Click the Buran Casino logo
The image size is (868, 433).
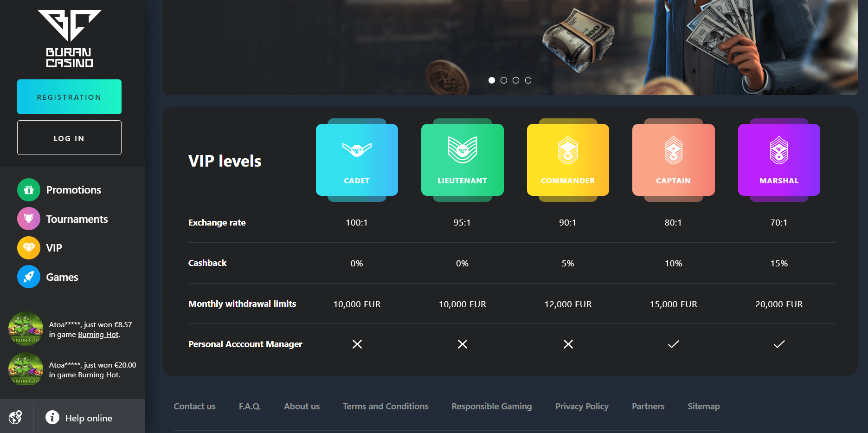[x=70, y=39]
